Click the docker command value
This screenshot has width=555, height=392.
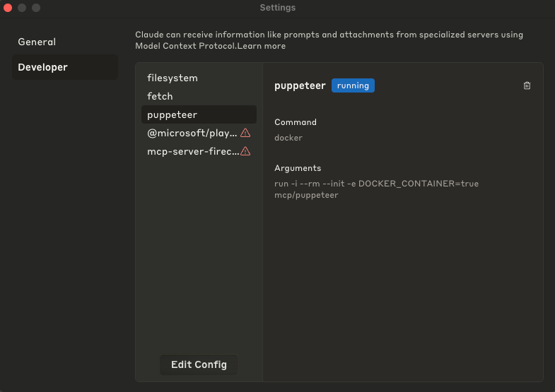click(288, 138)
